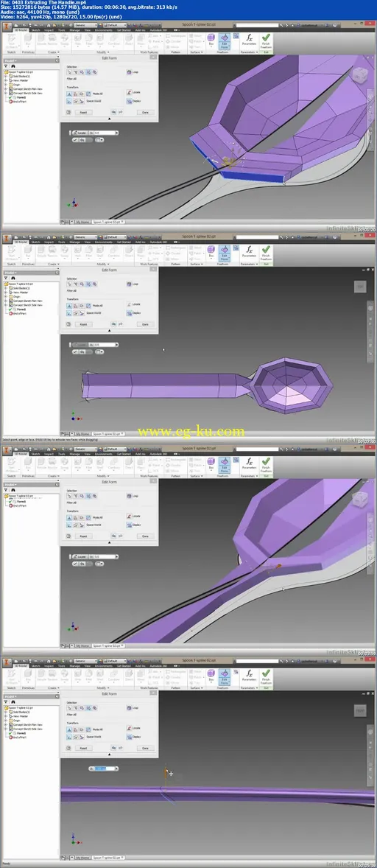
Task: Open Generic material dropdown in top frame
Action: pos(85,26)
